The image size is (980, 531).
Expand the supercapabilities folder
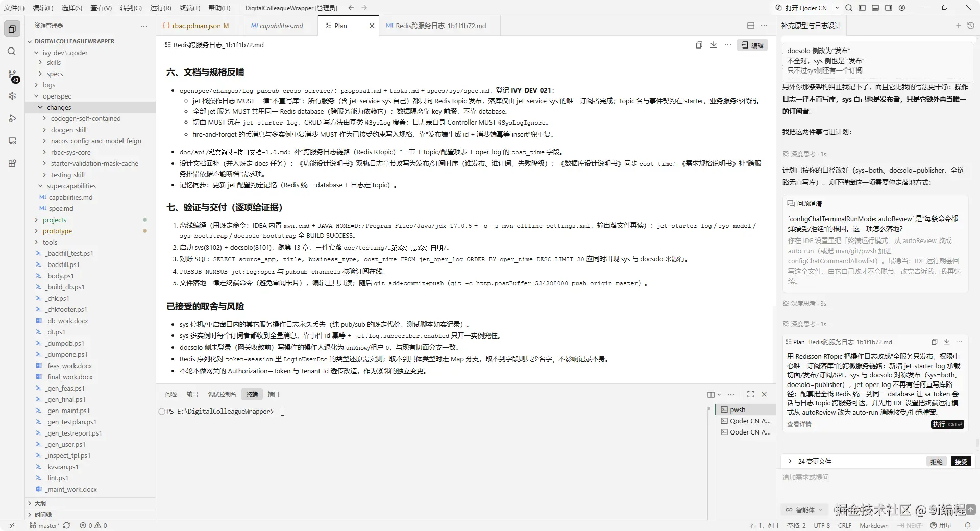click(x=40, y=186)
